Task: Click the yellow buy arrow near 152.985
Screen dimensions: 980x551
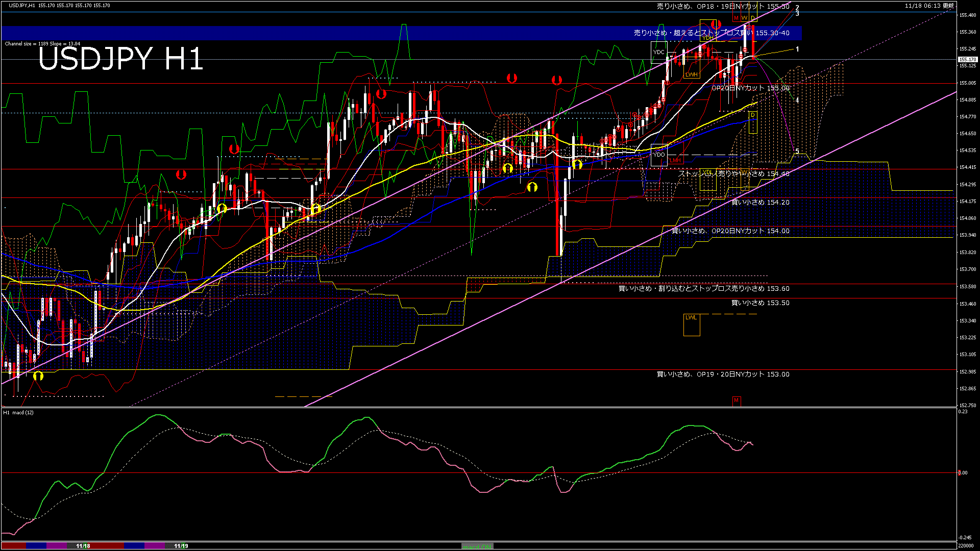Action: click(38, 376)
